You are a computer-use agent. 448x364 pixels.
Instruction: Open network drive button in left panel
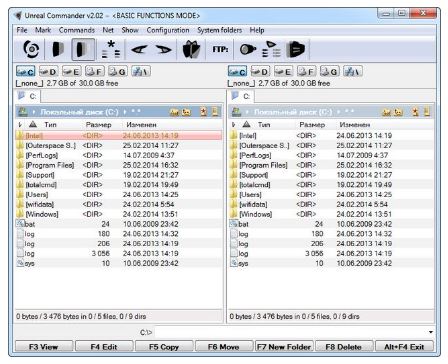coord(141,71)
